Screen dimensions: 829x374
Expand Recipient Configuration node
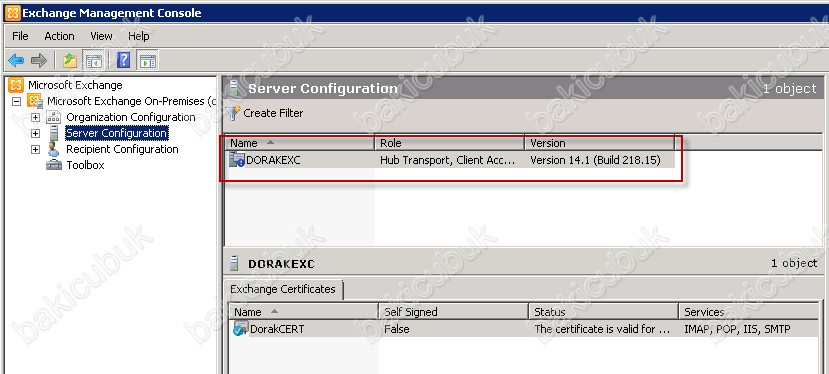pos(35,149)
